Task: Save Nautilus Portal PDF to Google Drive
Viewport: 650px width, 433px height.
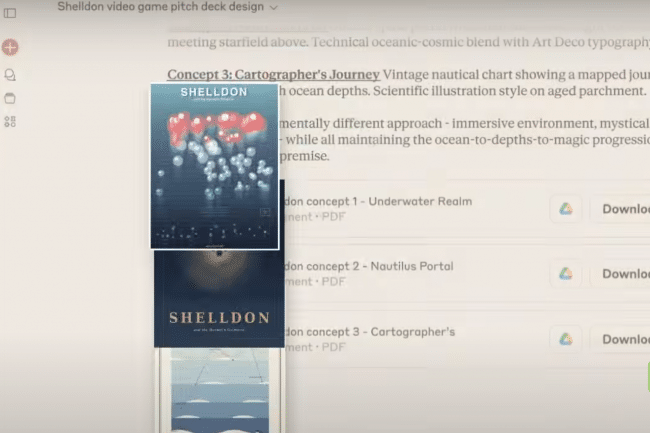Action: [566, 273]
